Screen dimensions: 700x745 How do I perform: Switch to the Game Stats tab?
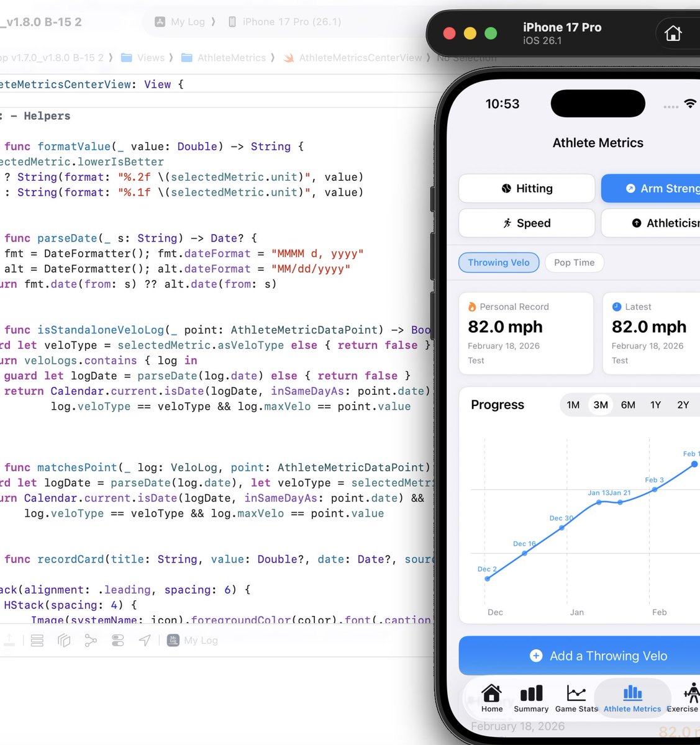[576, 698]
